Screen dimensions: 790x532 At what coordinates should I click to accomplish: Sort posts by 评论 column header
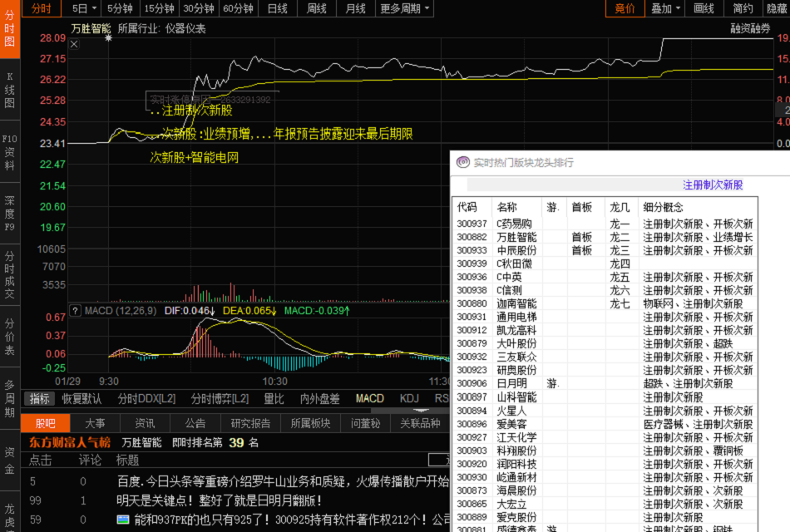90,460
